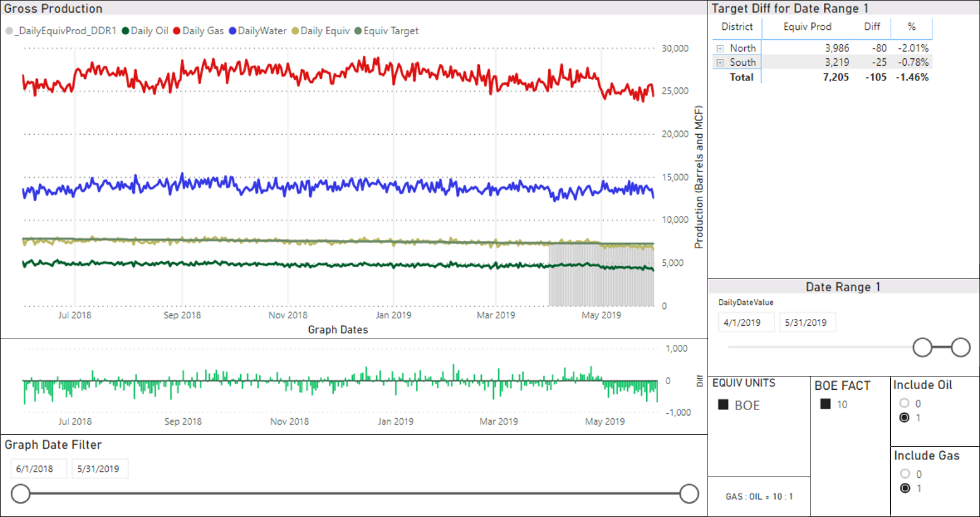The width and height of the screenshot is (980, 517).
Task: Select the Equiv Target legend marker
Action: click(x=358, y=31)
